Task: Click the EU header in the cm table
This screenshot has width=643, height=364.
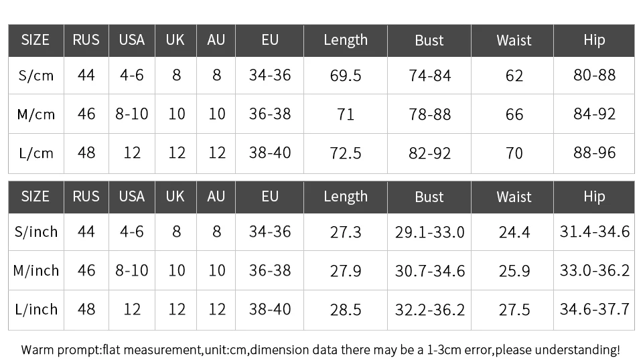Action: (270, 39)
